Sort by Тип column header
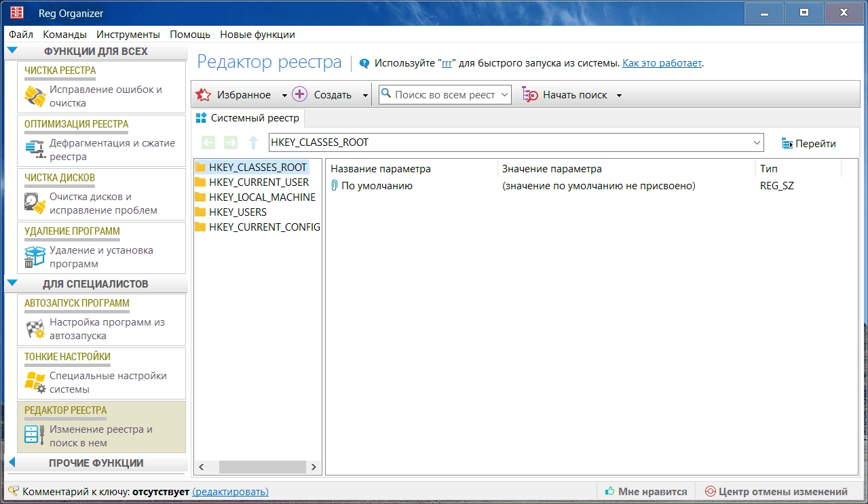 point(798,169)
